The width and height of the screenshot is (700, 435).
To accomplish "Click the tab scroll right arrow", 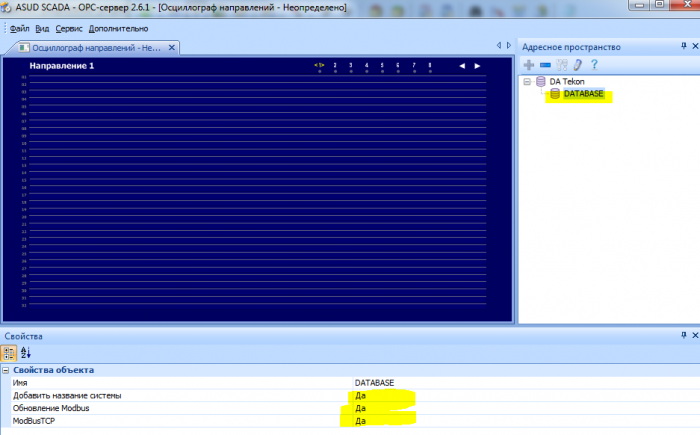I will [508, 46].
